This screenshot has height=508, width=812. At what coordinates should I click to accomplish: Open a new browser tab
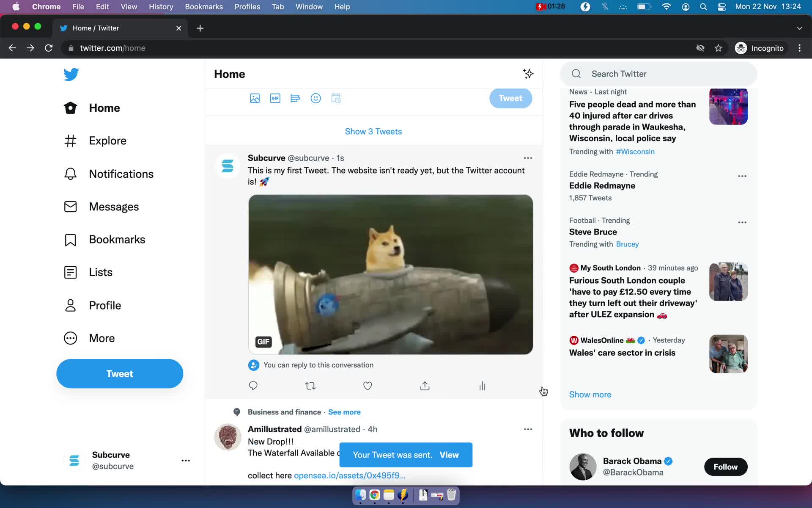(200, 28)
